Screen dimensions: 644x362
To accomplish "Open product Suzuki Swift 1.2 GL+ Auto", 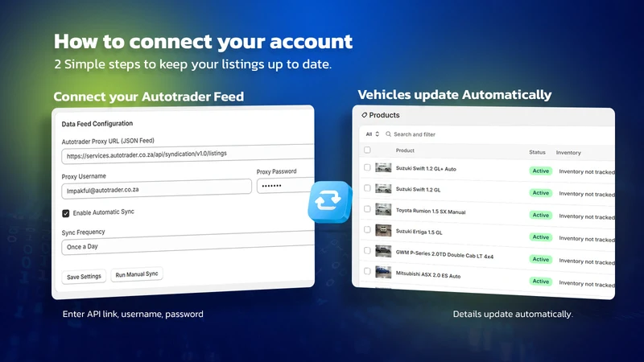I will point(426,169).
